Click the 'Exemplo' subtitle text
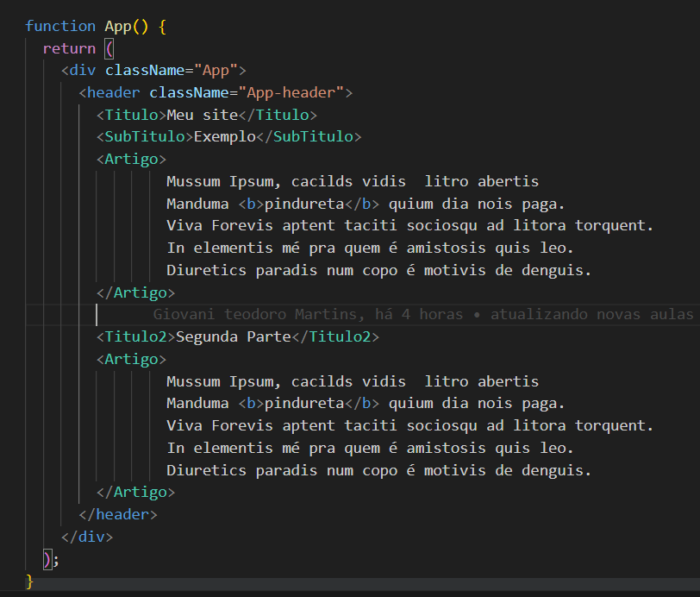The height and width of the screenshot is (597, 700). click(x=224, y=136)
